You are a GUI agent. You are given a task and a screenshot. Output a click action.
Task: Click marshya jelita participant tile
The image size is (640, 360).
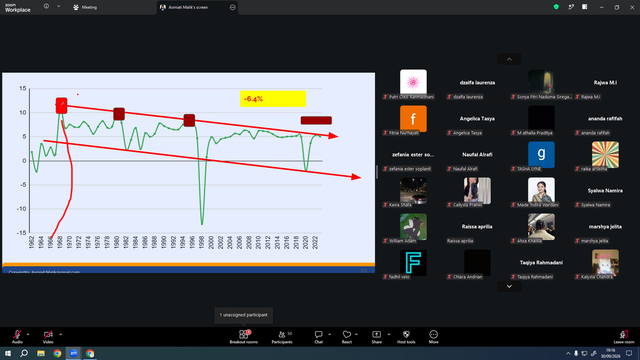(x=605, y=228)
